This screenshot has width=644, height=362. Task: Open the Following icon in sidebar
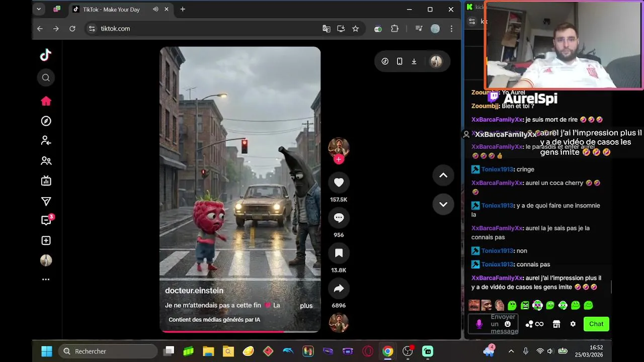click(x=46, y=141)
